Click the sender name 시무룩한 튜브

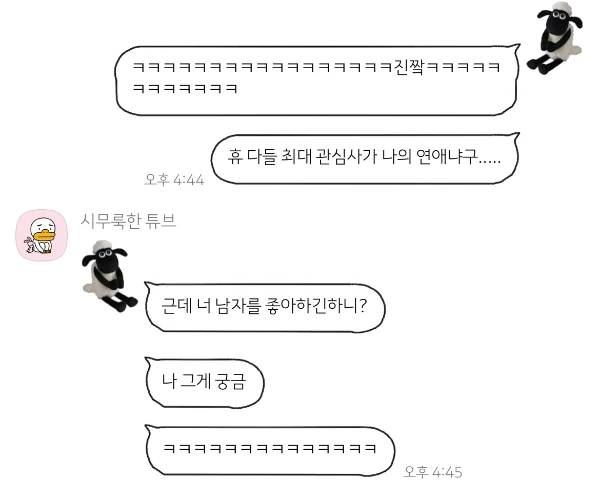pos(128,221)
